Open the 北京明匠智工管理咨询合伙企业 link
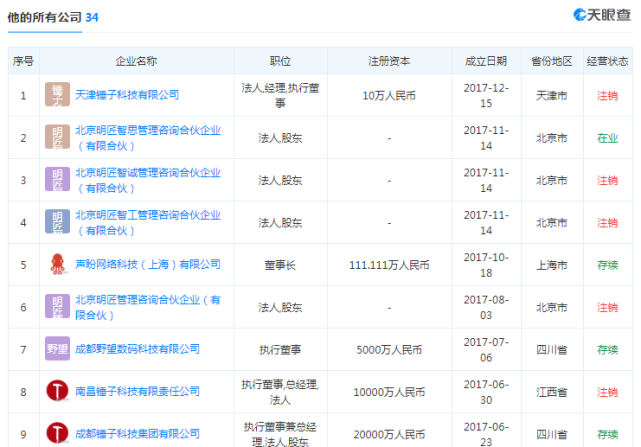Viewport: 641px width, 447px height. 148,222
